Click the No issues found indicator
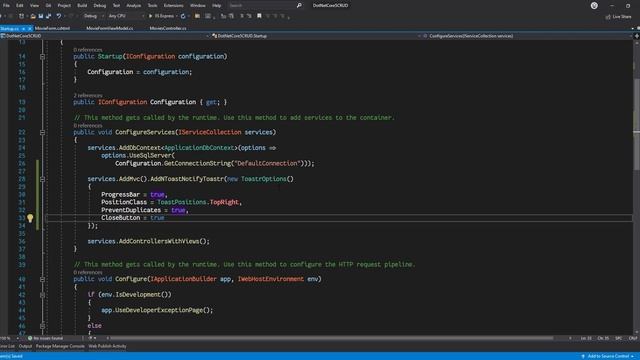Viewport: 640px width, 360px height. pyautogui.click(x=46, y=338)
